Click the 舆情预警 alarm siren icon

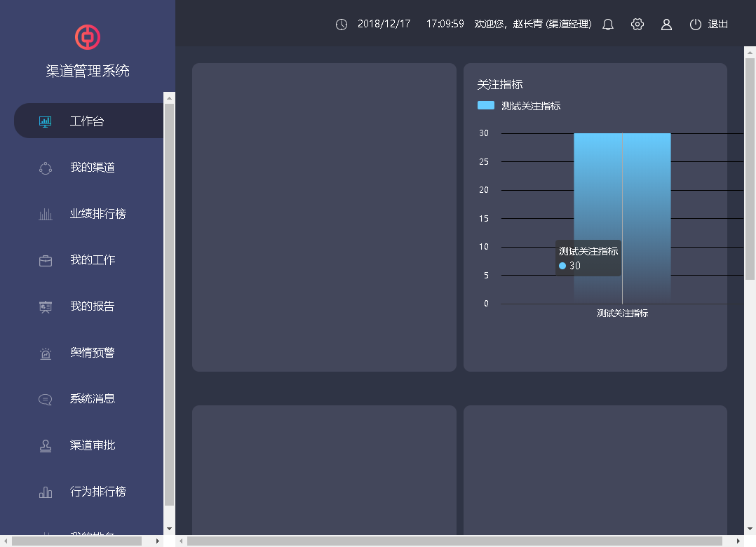point(46,353)
